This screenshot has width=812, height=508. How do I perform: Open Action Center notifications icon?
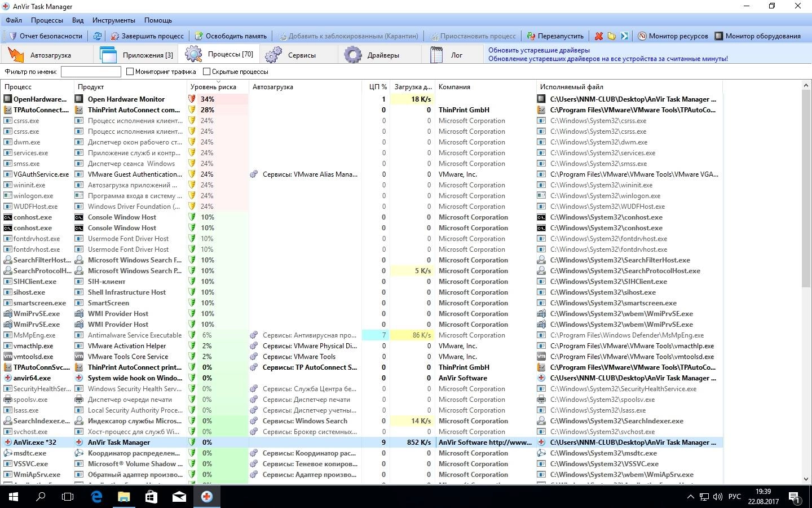point(795,497)
